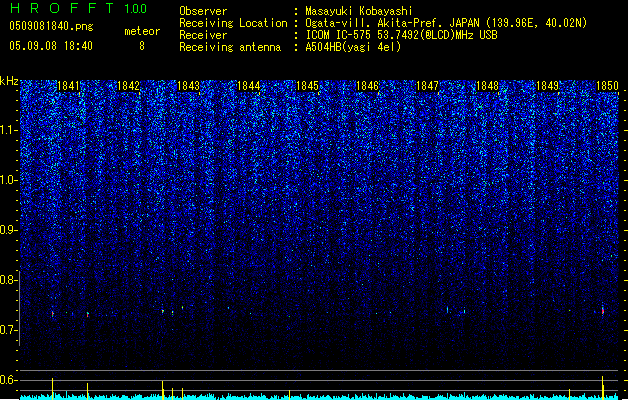Click the 1.0 kHz axis label
This screenshot has width=629, height=400.
(x=9, y=180)
